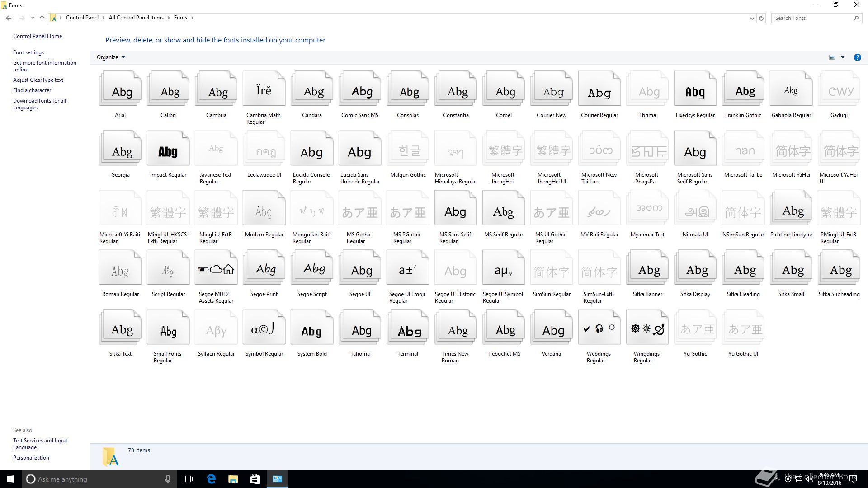Open the Organize dropdown menu
Viewport: 868px width, 488px height.
pos(111,57)
